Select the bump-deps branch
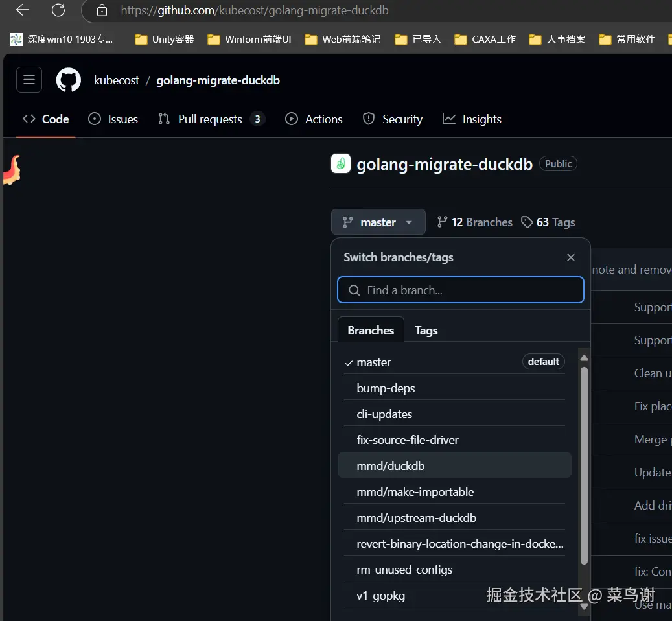Screen dimensions: 672x621 pos(454,388)
